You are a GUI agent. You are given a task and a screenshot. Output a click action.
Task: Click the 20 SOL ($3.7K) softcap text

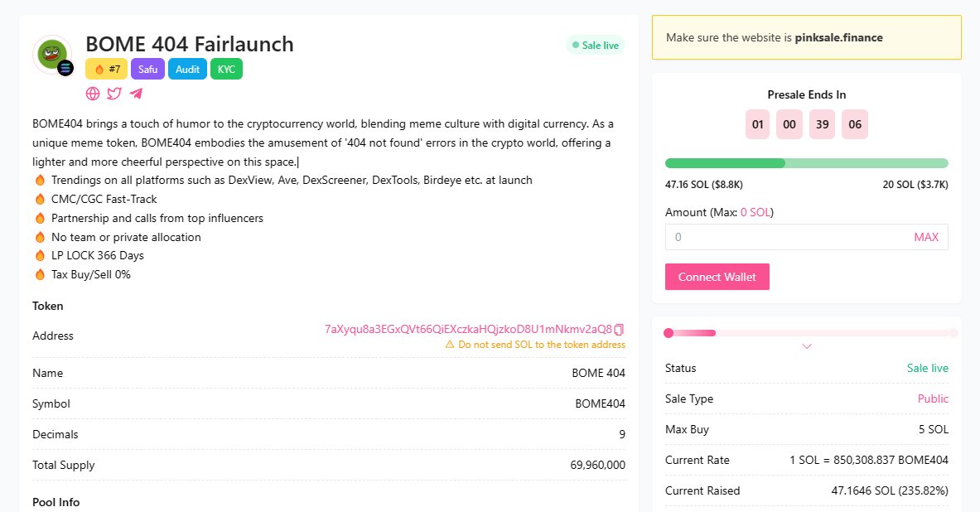pyautogui.click(x=915, y=185)
